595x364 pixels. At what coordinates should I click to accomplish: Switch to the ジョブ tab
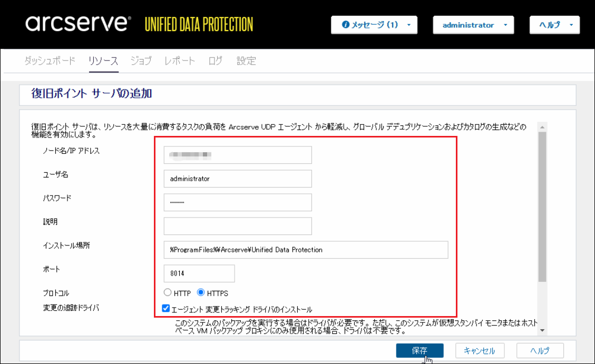coord(141,61)
